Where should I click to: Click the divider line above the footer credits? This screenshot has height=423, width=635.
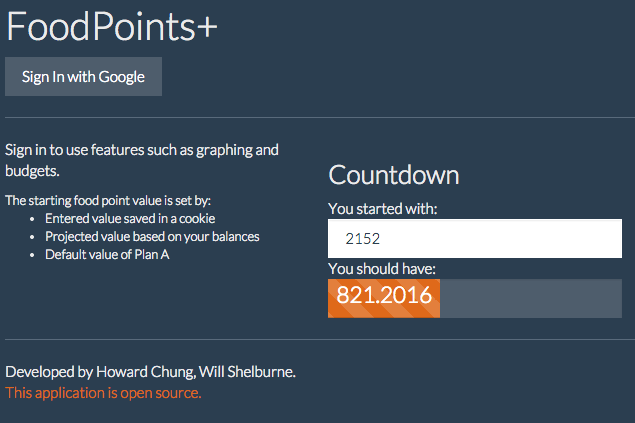coord(317,340)
